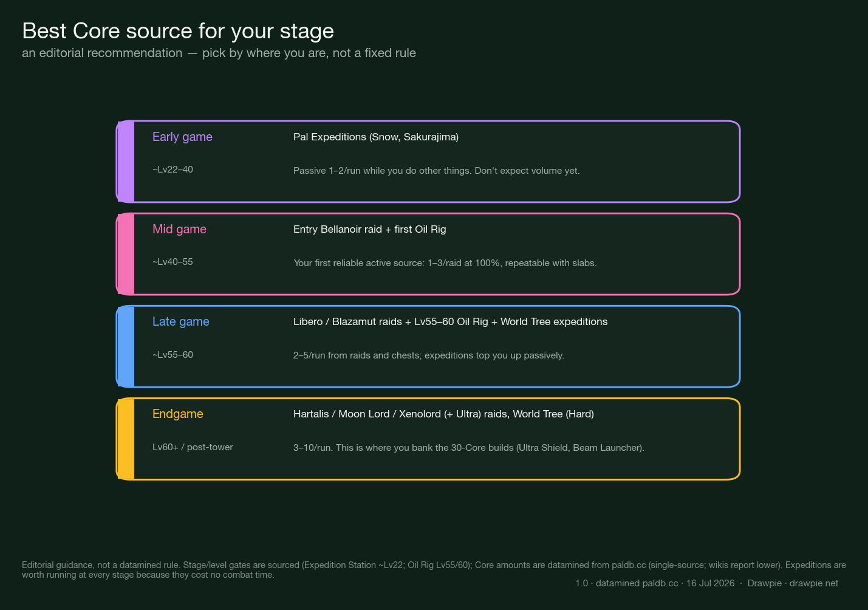Select the 'Mid game' stage heading
The height and width of the screenshot is (610, 868).
179,229
